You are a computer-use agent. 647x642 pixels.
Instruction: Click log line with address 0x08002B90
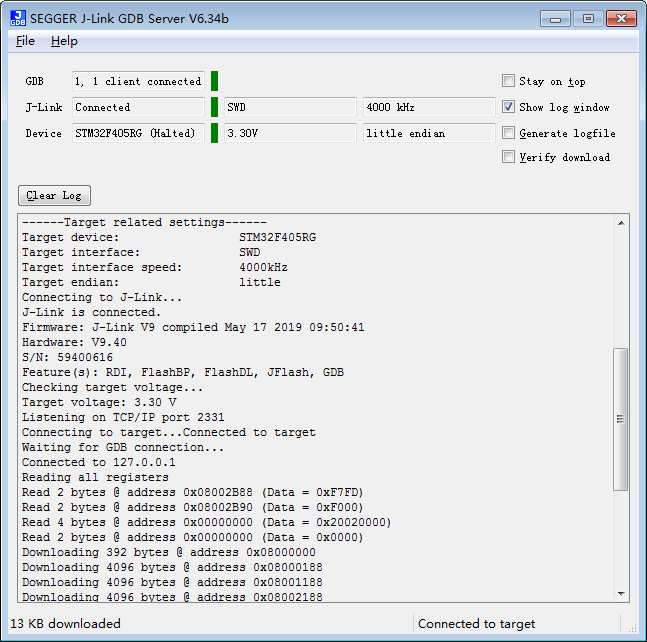click(x=193, y=507)
